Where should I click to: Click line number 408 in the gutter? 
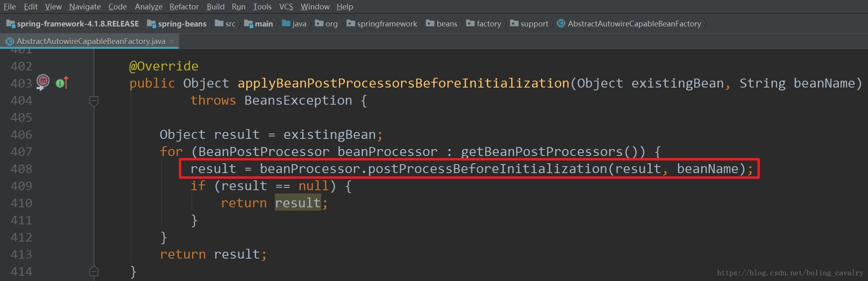click(21, 169)
